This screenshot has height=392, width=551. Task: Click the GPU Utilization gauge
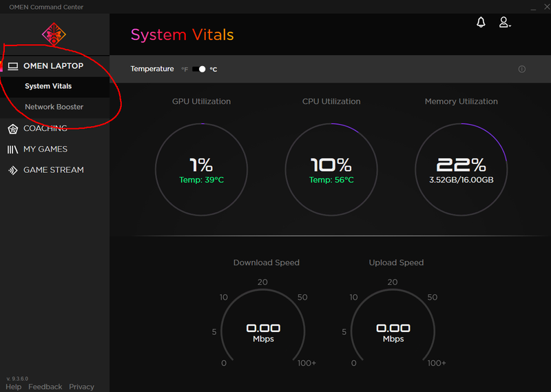point(201,169)
